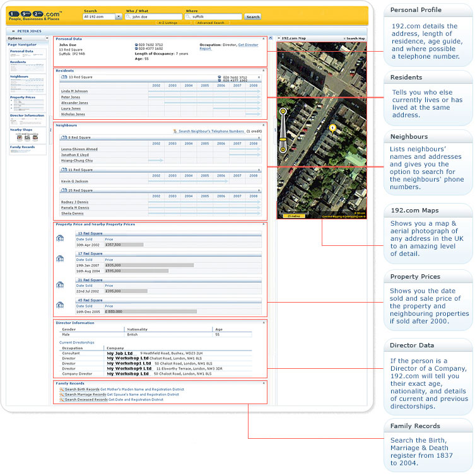The image size is (475, 476).
Task: Click the double-arrow icon beside PETER JONES
Action: click(13, 31)
